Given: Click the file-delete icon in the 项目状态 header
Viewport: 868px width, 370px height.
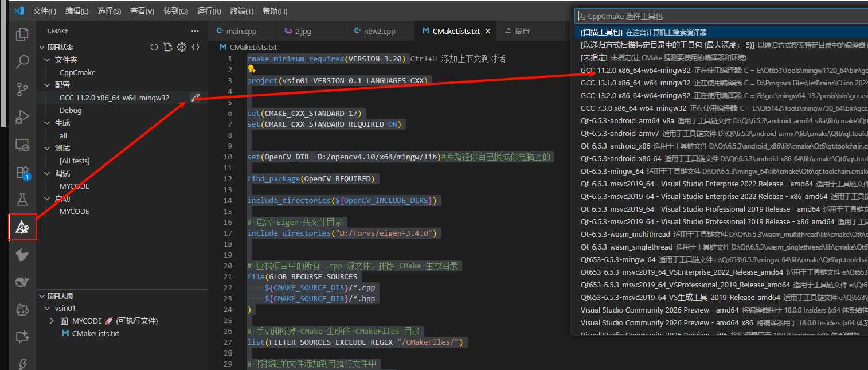Looking at the screenshot, I should pos(168,47).
